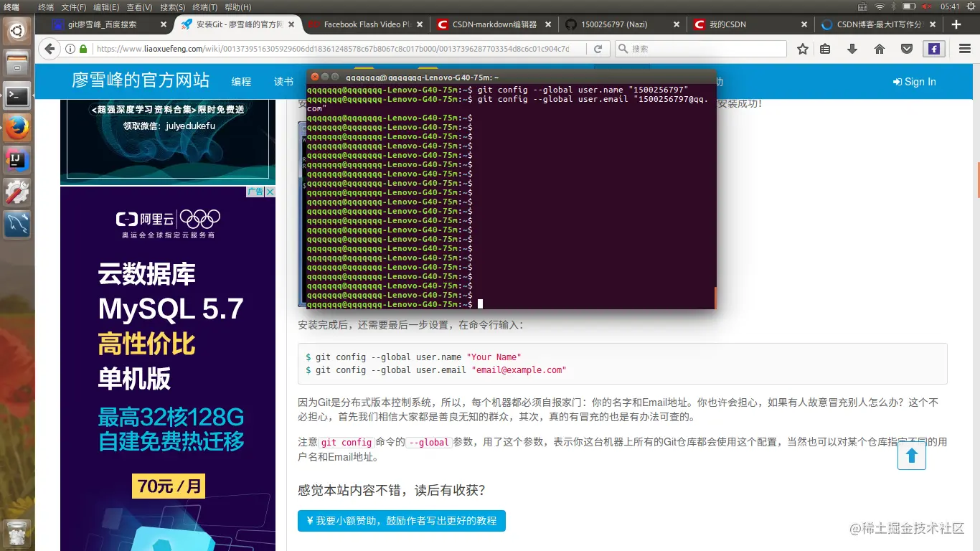Open the Ubuntu Dash launcher icon
The width and height of the screenshot is (980, 551).
pos(17,30)
